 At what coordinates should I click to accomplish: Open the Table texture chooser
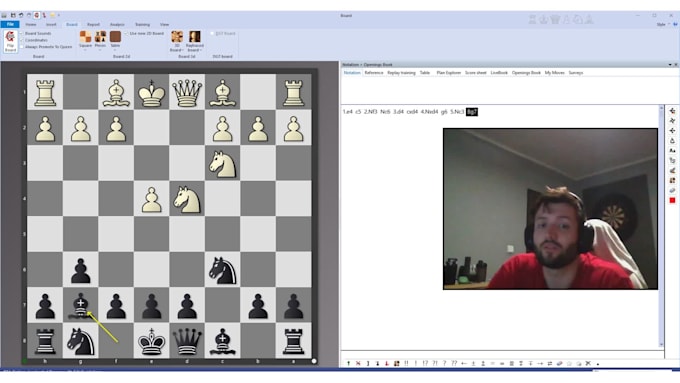point(115,40)
